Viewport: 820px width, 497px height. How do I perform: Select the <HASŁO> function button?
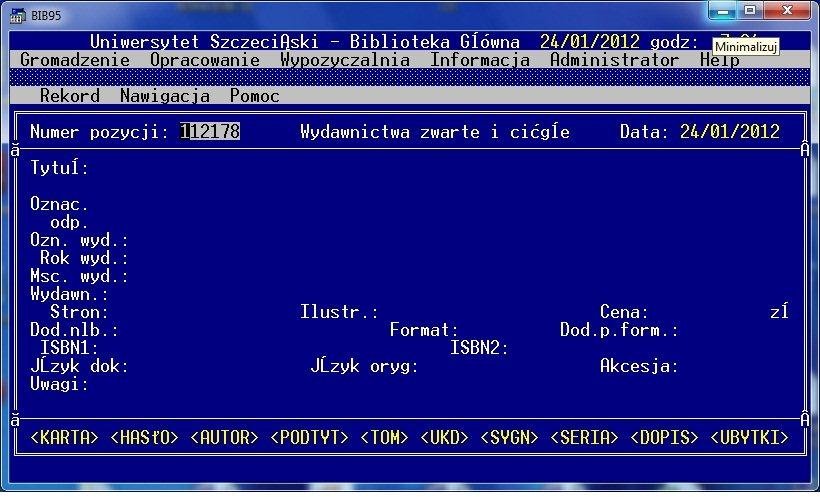tap(144, 437)
